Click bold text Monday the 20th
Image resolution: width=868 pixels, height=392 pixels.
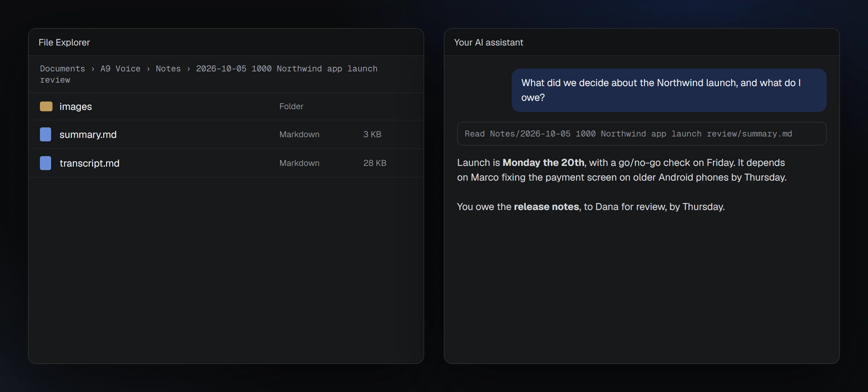(543, 163)
